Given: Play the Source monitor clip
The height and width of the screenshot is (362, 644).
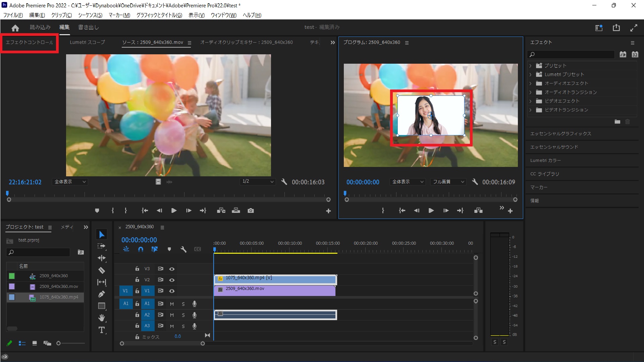Looking at the screenshot, I should pos(174,210).
